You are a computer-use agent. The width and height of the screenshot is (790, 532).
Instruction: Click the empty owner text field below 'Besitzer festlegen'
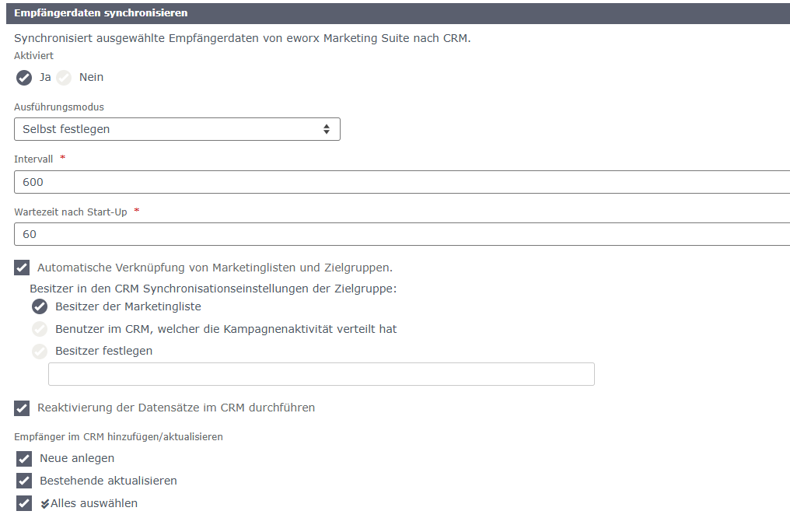coord(321,374)
